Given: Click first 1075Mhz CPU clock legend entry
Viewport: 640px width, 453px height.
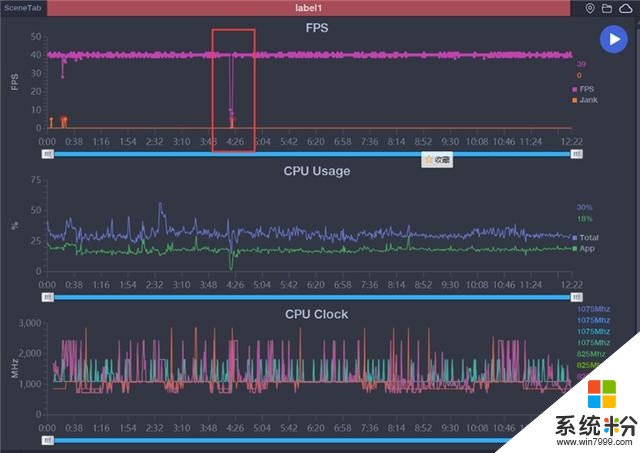Looking at the screenshot, I should (593, 309).
